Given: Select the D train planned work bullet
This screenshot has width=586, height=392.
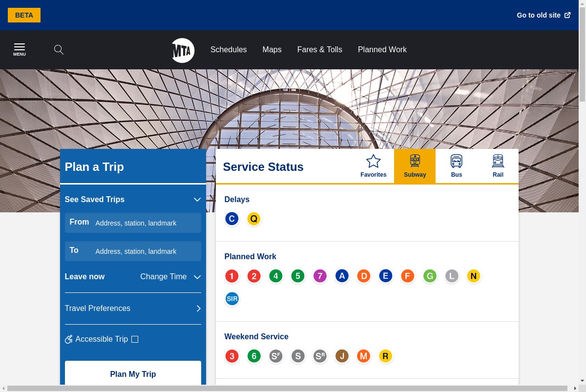Looking at the screenshot, I should click(x=364, y=276).
